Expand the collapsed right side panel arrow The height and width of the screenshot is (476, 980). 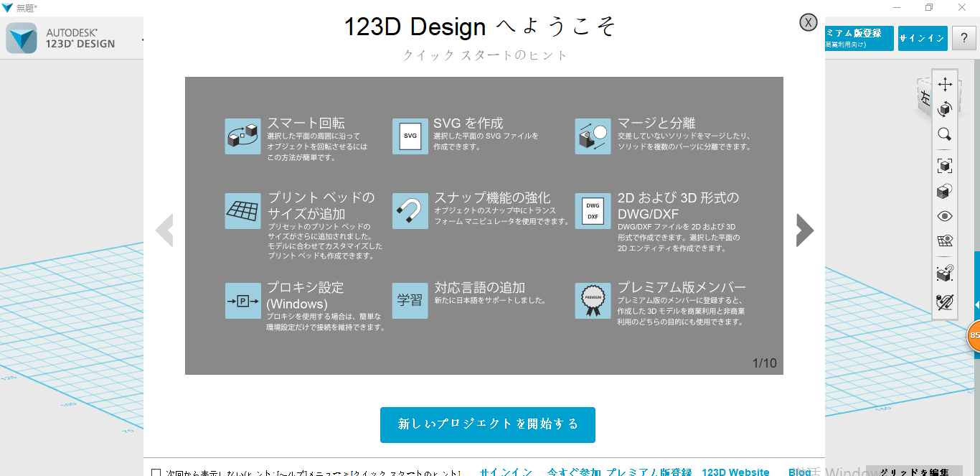(977, 304)
